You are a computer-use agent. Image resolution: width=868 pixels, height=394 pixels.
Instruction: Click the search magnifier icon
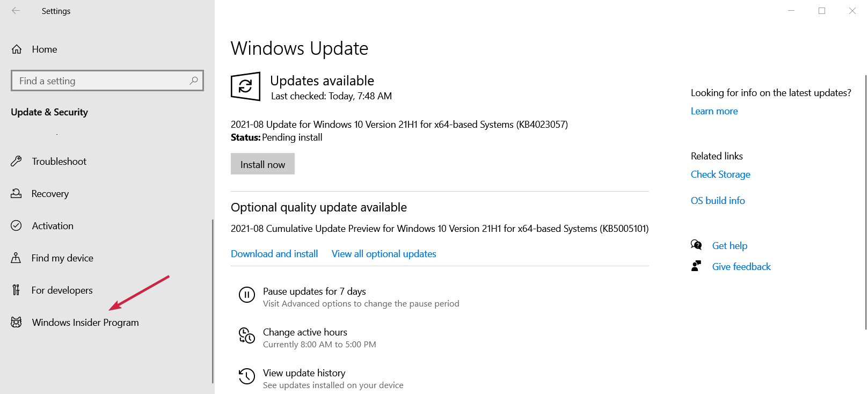click(194, 81)
